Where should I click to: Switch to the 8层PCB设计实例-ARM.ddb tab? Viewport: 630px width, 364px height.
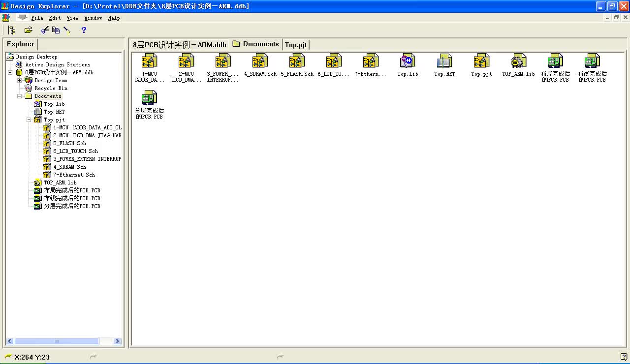180,45
